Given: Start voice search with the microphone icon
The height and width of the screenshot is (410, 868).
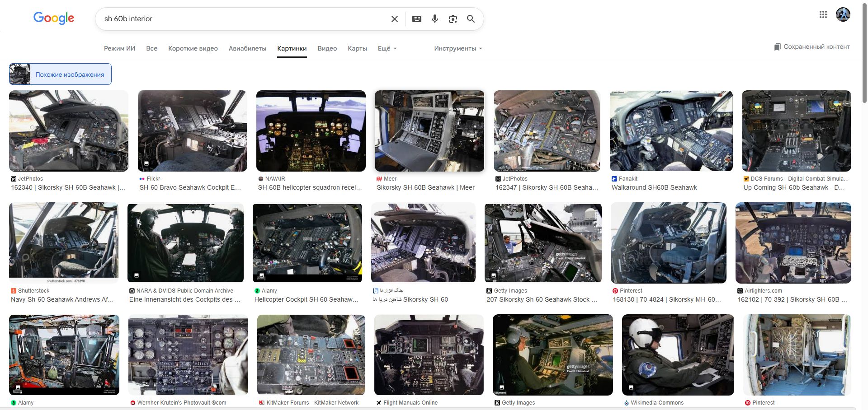Looking at the screenshot, I should tap(434, 19).
